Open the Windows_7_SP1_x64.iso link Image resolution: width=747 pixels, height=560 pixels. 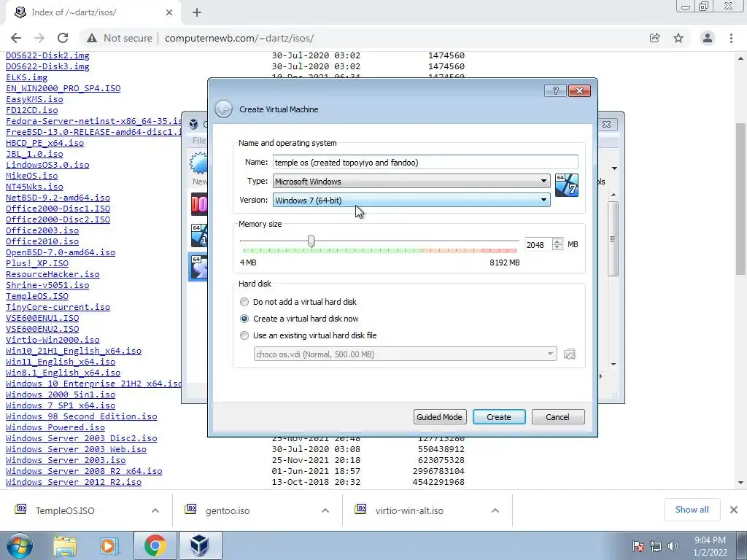(x=61, y=405)
